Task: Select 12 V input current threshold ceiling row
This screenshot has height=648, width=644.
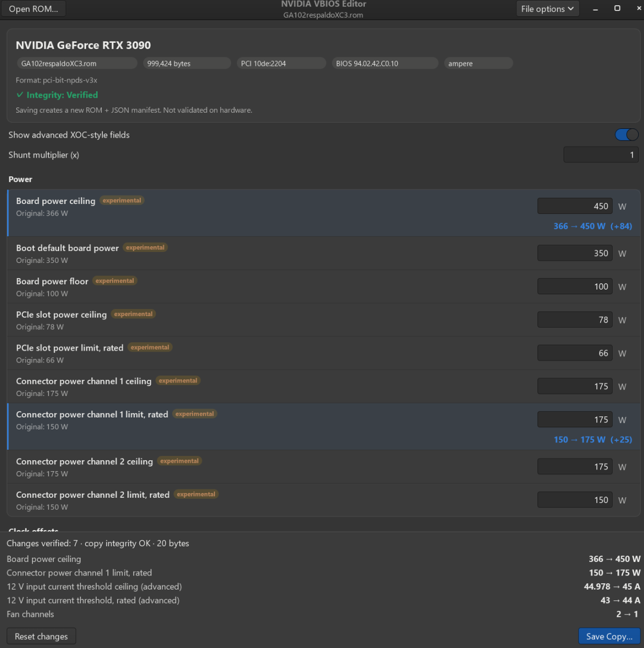Action: [323, 587]
